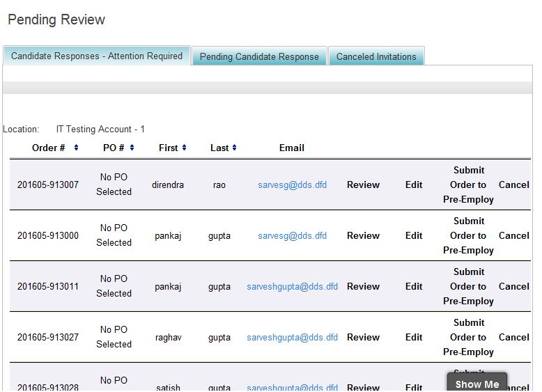
Task: Click PO # column header text
Action: pyautogui.click(x=114, y=148)
